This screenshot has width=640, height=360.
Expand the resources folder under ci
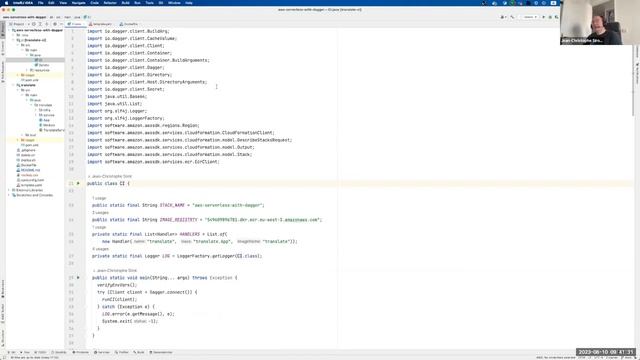[x=27, y=70]
